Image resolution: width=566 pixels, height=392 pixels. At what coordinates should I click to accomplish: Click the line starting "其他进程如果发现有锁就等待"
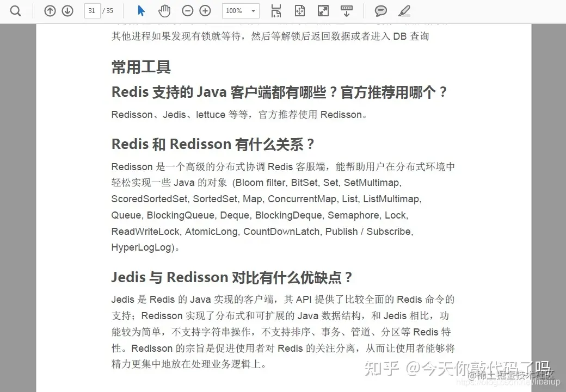coord(270,36)
